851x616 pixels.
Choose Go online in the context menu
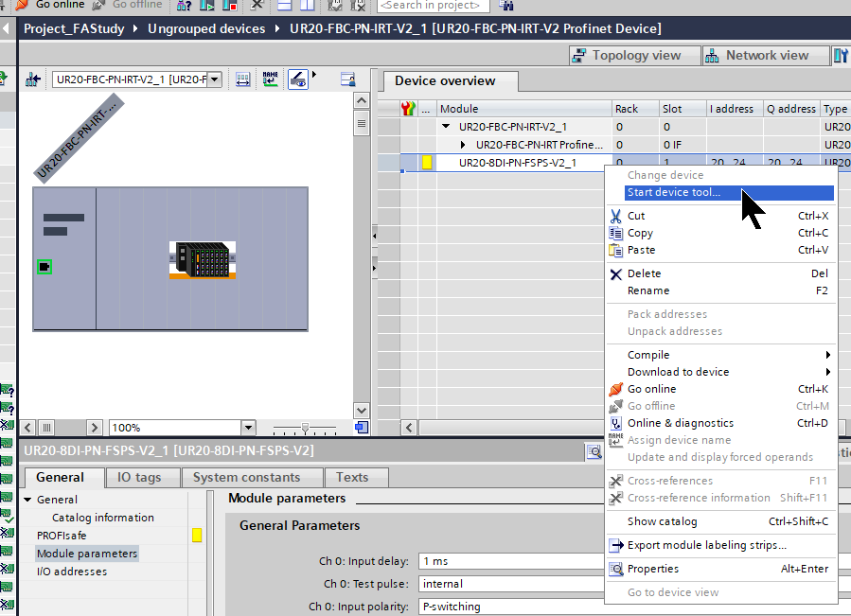(x=720, y=389)
